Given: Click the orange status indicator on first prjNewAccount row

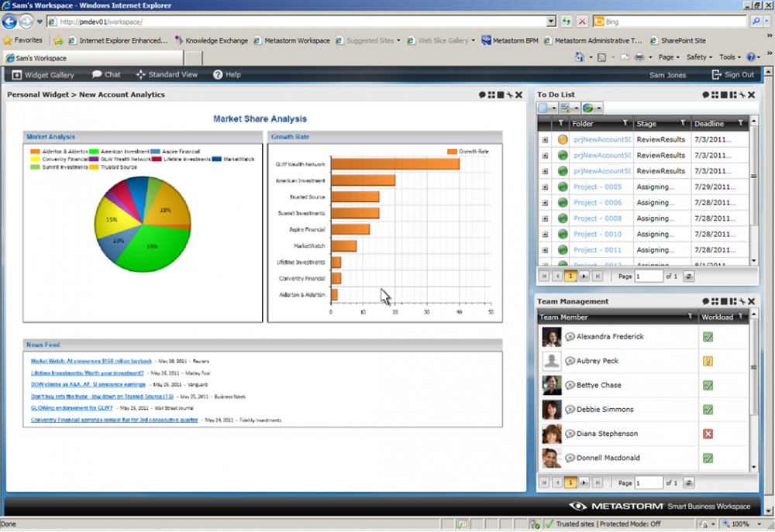Looking at the screenshot, I should [563, 140].
